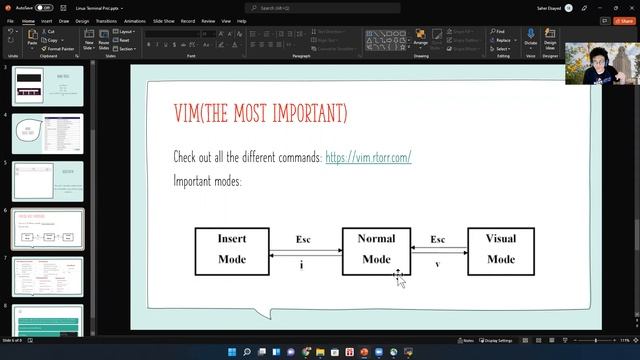Toggle AutoSave switch
This screenshot has height=360, width=640.
[x=44, y=8]
